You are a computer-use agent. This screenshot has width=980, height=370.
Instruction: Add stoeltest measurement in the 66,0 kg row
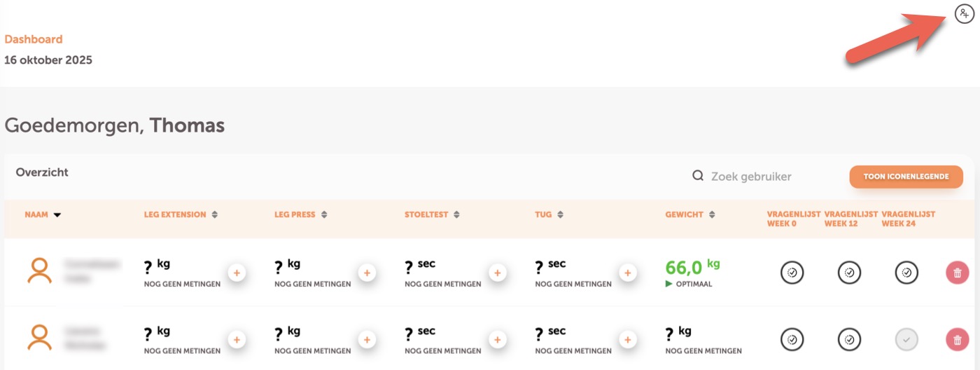(x=498, y=273)
